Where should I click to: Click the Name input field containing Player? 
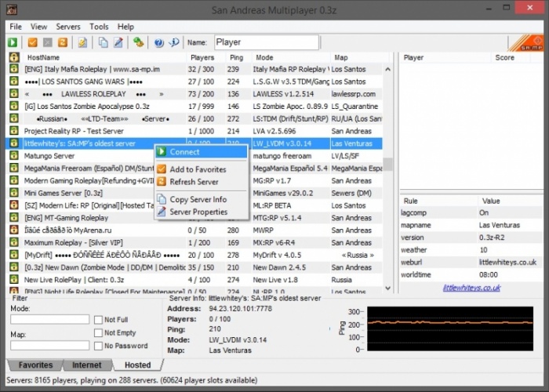[265, 42]
